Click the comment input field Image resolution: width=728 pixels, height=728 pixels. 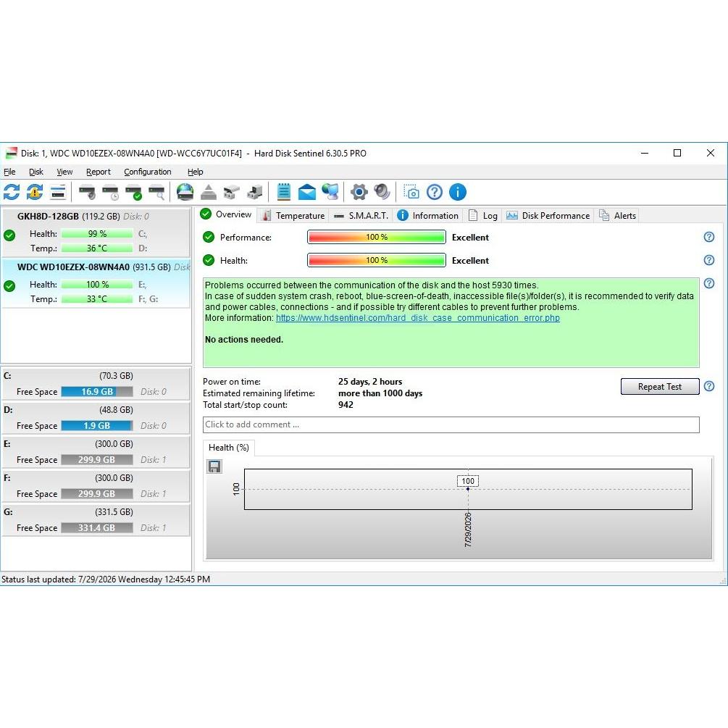pyautogui.click(x=451, y=424)
